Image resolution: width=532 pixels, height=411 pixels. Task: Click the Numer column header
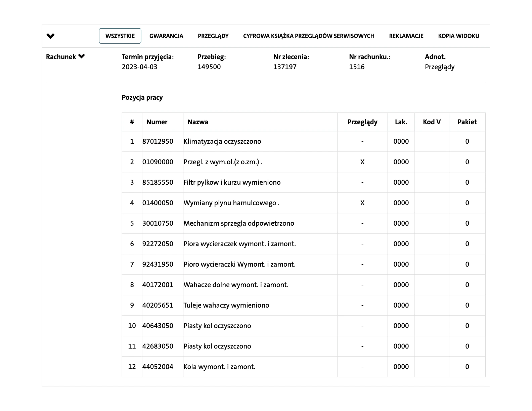pos(157,122)
